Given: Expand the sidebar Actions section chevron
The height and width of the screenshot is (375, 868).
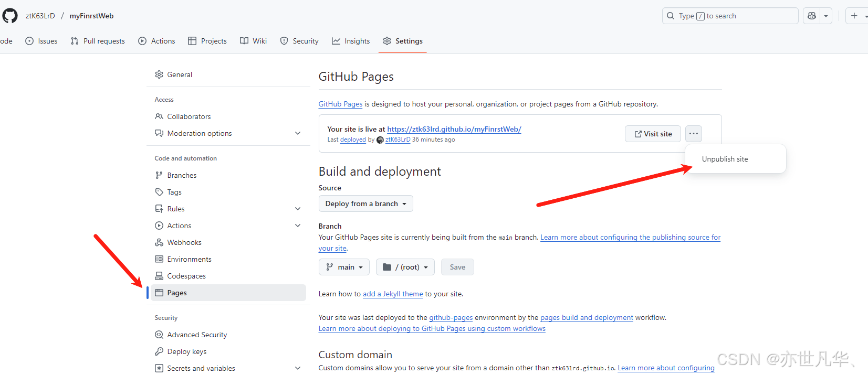Looking at the screenshot, I should tap(298, 226).
